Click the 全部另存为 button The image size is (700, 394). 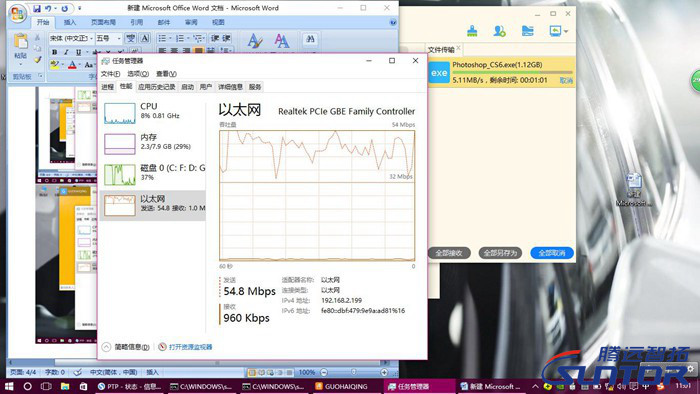500,253
